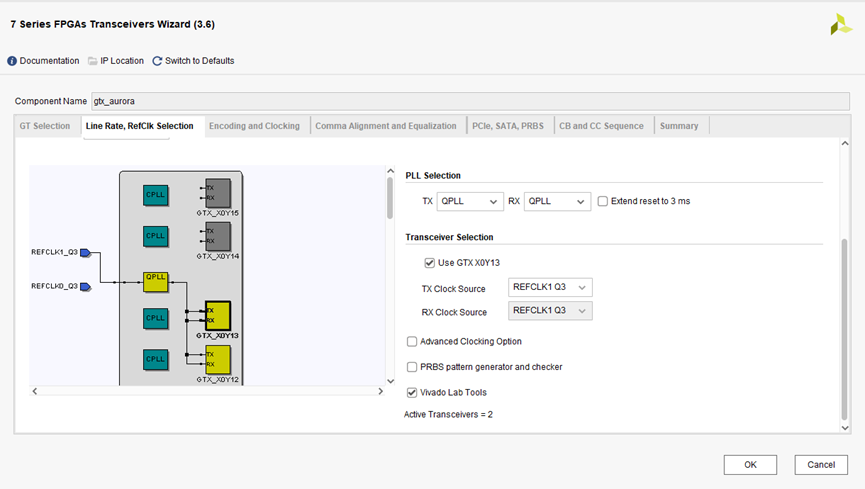
Task: Switch to the GT Selection tab
Action: coord(45,126)
